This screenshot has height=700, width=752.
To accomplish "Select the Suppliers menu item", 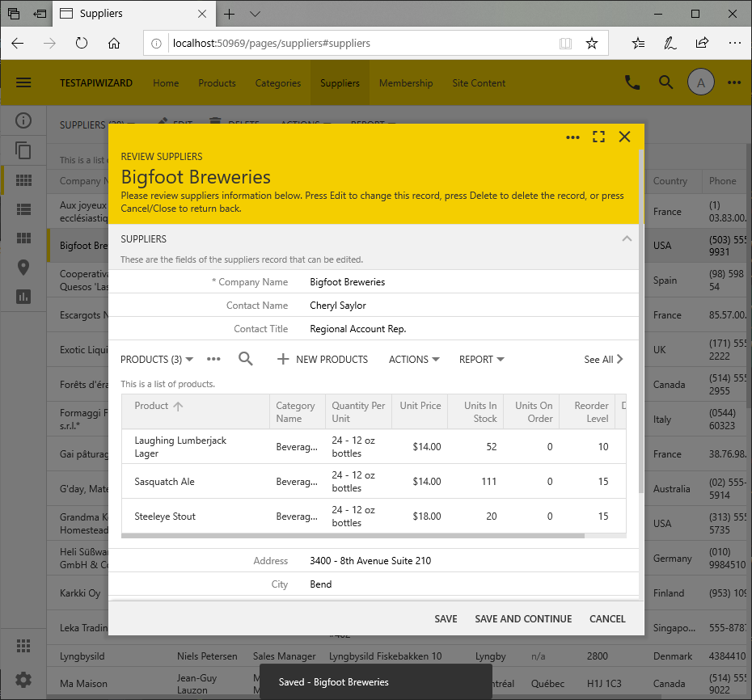I will coord(340,83).
